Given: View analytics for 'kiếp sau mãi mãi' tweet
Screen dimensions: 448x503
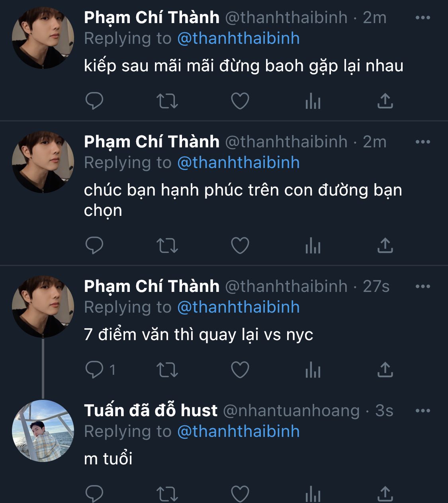Looking at the screenshot, I should point(313,101).
